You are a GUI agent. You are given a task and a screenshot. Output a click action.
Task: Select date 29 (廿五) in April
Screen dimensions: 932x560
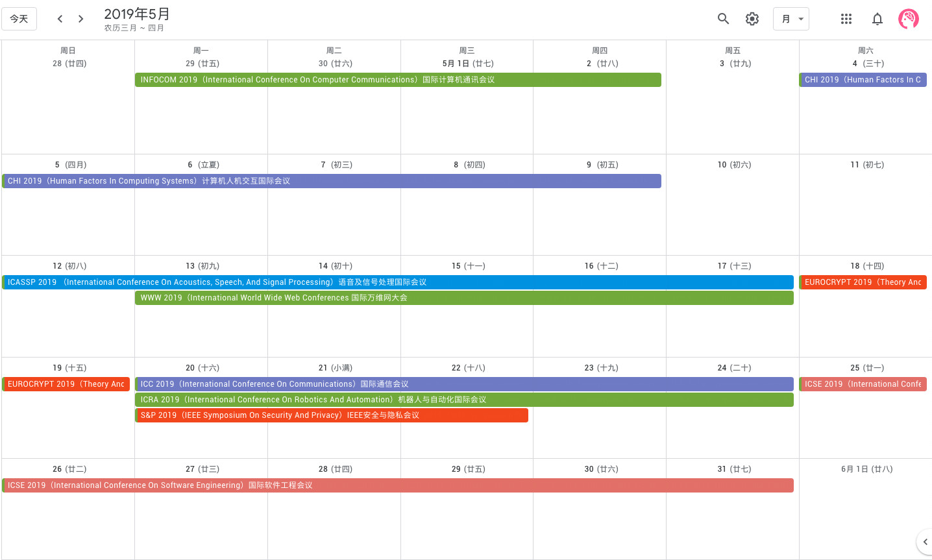(202, 64)
